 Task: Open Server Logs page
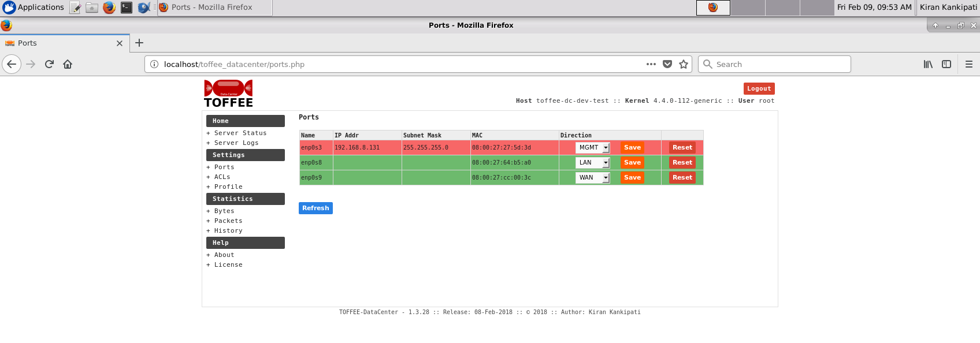(x=236, y=143)
